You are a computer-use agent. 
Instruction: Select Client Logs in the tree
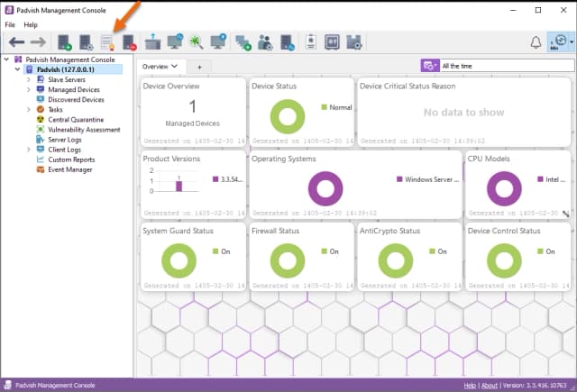(64, 150)
